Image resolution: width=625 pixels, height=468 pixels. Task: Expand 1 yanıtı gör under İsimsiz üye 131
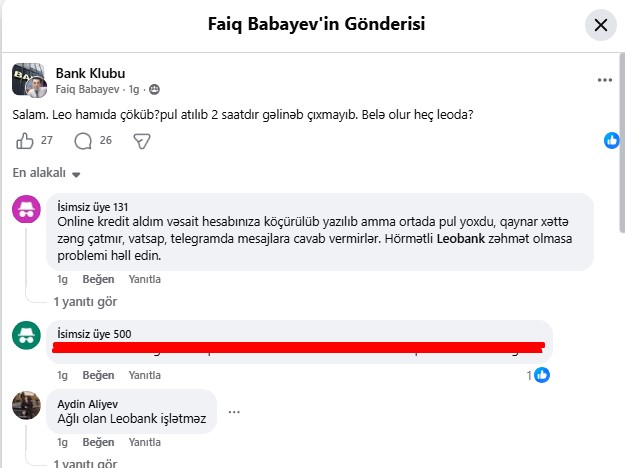(x=85, y=302)
